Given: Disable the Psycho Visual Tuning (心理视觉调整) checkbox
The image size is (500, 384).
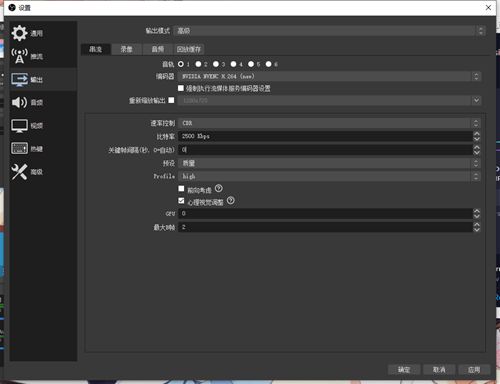Looking at the screenshot, I should (x=181, y=201).
